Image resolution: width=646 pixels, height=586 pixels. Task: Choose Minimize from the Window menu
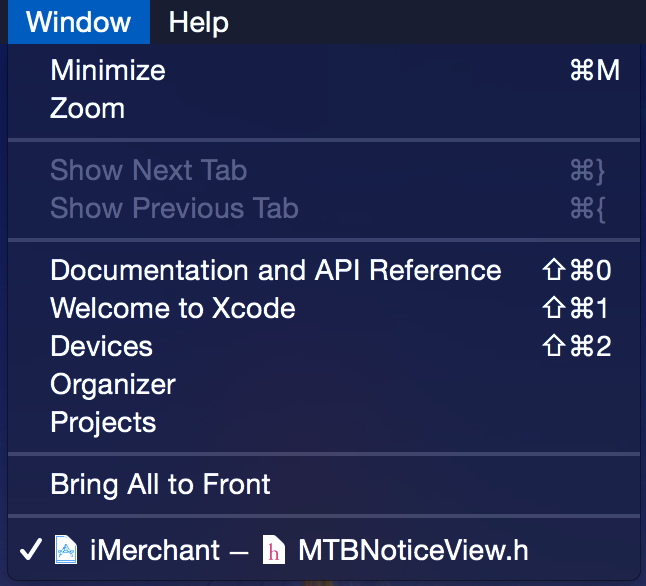[108, 71]
